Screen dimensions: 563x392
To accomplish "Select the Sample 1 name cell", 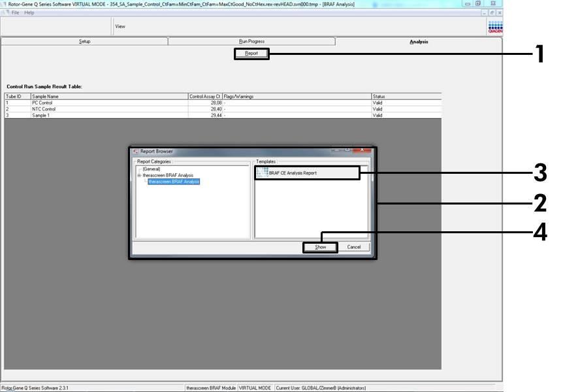I will tap(110, 116).
